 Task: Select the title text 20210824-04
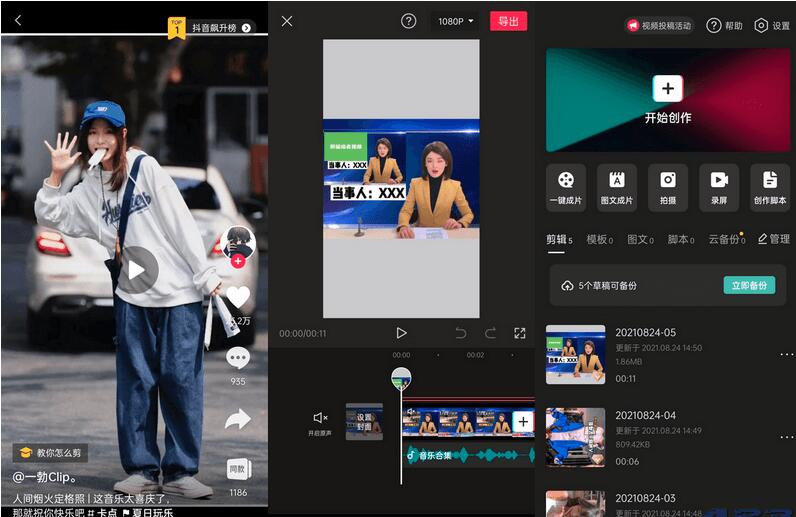(645, 415)
